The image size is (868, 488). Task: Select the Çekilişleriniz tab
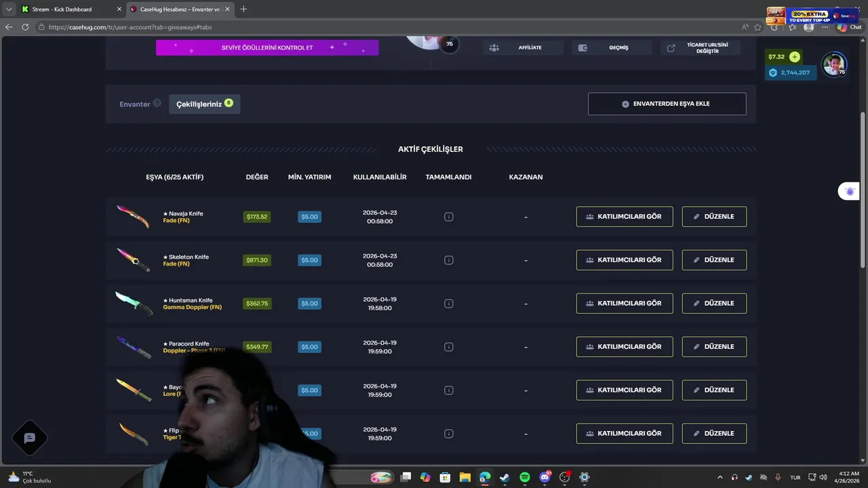click(x=204, y=104)
